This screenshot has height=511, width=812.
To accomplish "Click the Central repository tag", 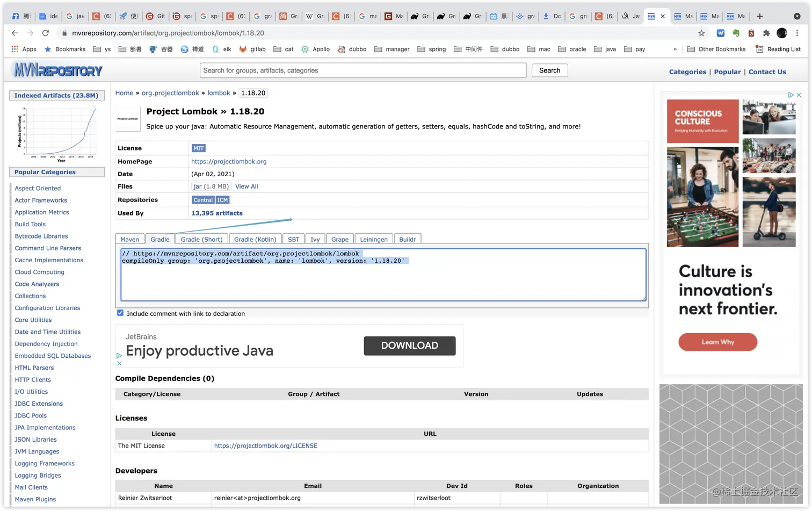I will (x=203, y=200).
